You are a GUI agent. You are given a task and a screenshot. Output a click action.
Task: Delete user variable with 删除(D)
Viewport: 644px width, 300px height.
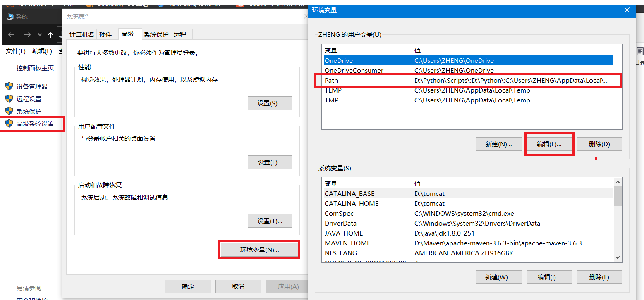pos(599,144)
